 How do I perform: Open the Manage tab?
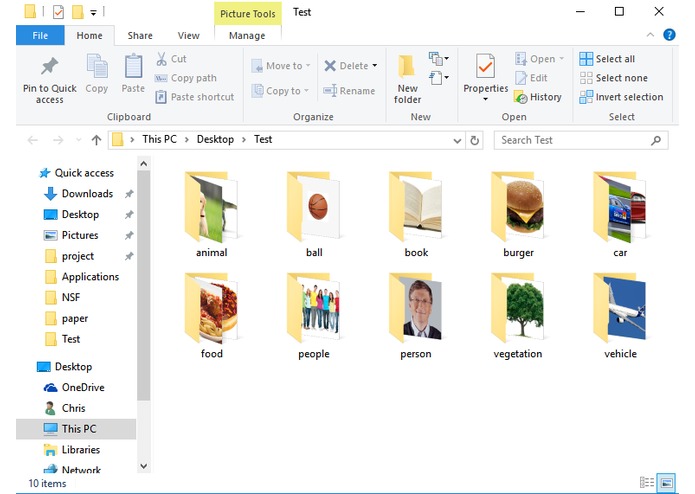click(247, 35)
